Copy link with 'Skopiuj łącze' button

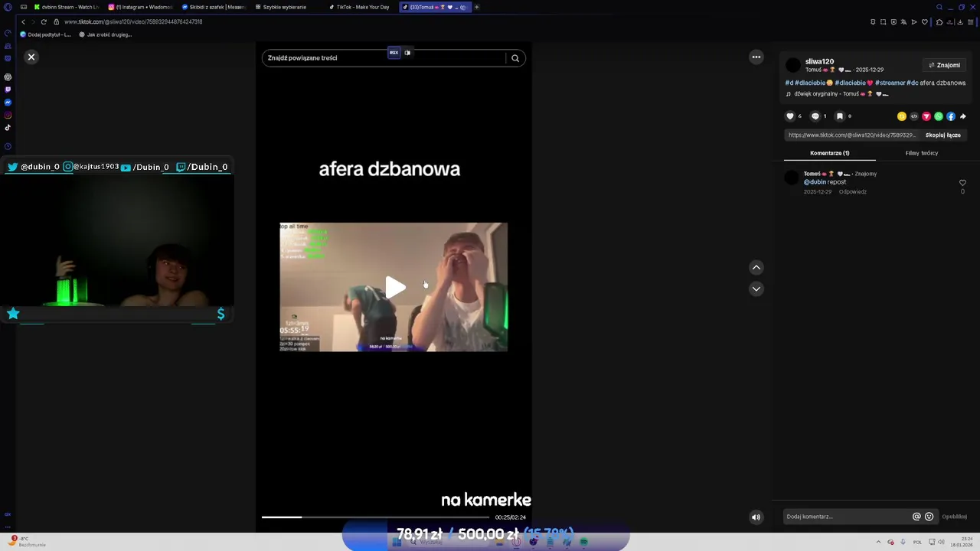[x=942, y=135]
